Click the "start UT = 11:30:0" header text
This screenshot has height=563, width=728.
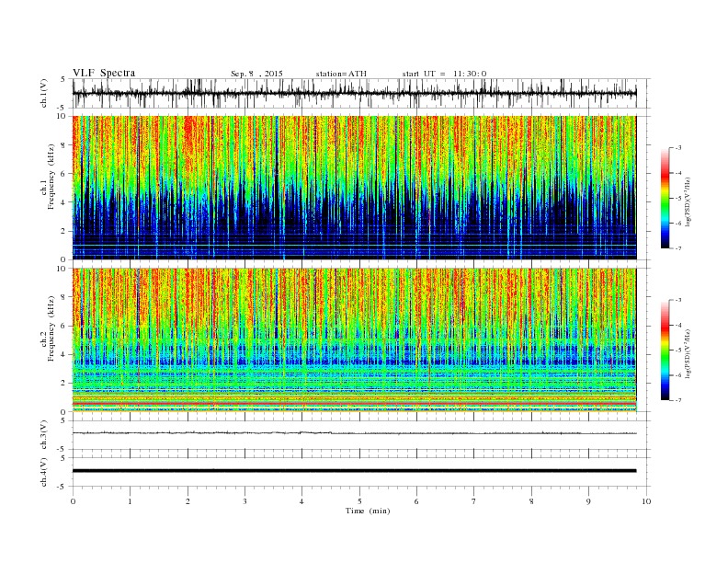(444, 74)
